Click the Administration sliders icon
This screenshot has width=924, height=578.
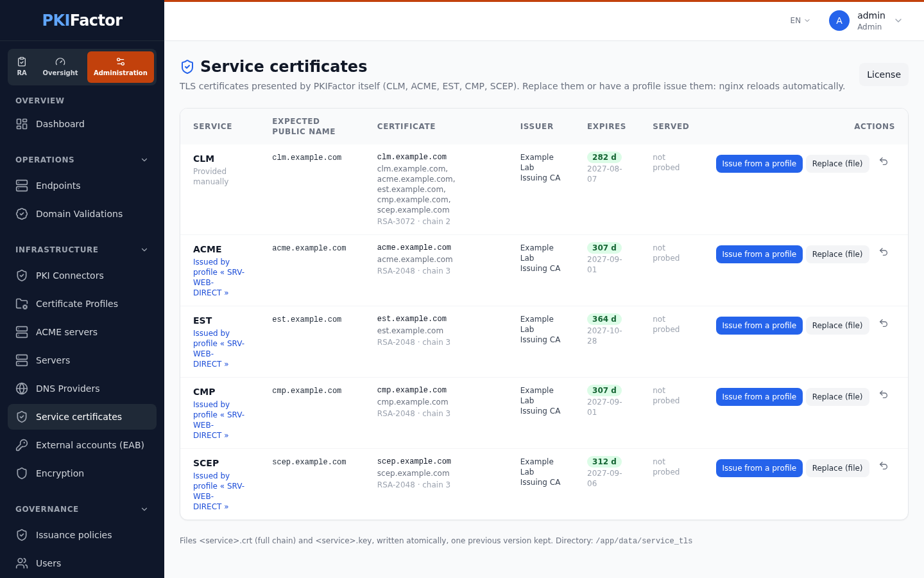tap(121, 62)
